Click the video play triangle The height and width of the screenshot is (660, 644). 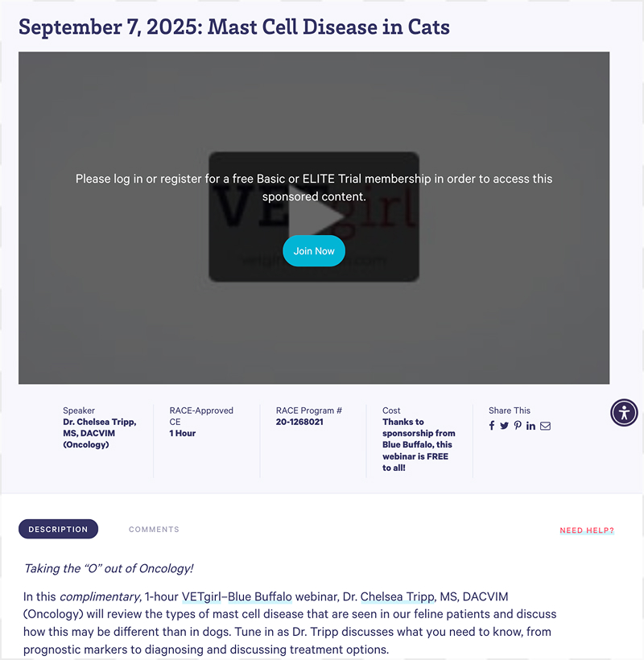[316, 217]
